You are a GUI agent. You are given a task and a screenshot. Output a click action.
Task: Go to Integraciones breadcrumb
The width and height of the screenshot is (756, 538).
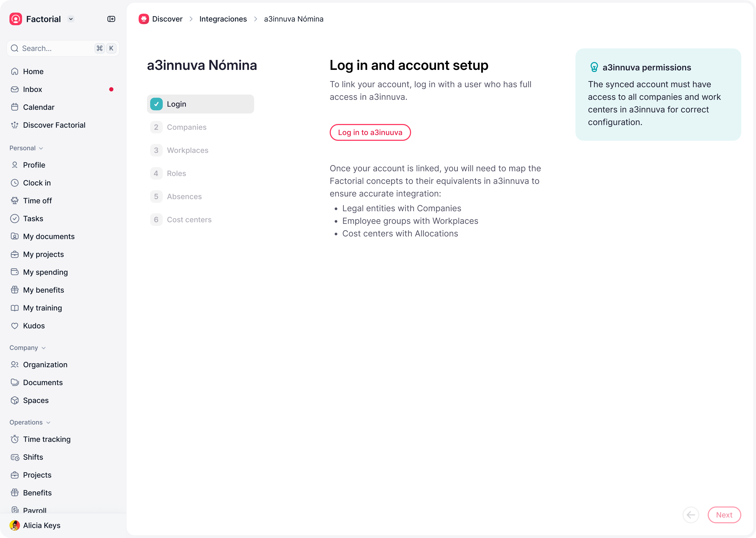[223, 19]
